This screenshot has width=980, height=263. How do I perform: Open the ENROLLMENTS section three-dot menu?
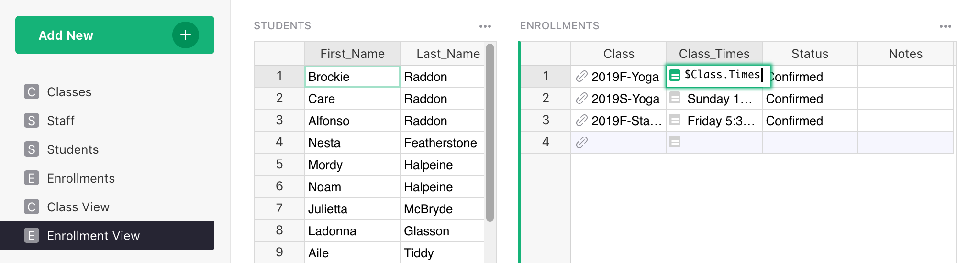[946, 26]
